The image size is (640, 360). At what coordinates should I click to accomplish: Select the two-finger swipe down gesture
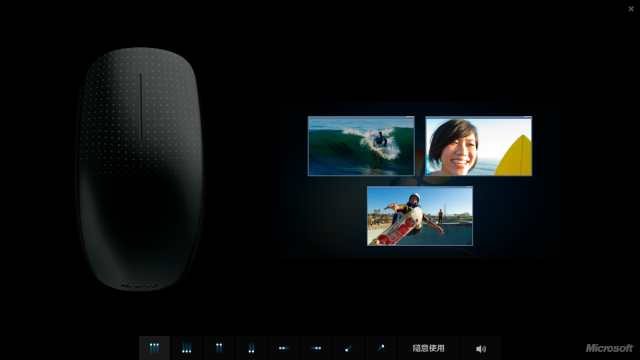pyautogui.click(x=251, y=348)
